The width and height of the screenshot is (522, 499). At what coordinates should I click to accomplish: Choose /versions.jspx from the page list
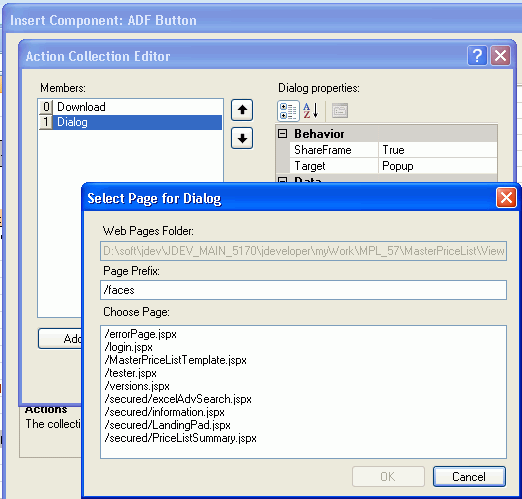pyautogui.click(x=137, y=386)
